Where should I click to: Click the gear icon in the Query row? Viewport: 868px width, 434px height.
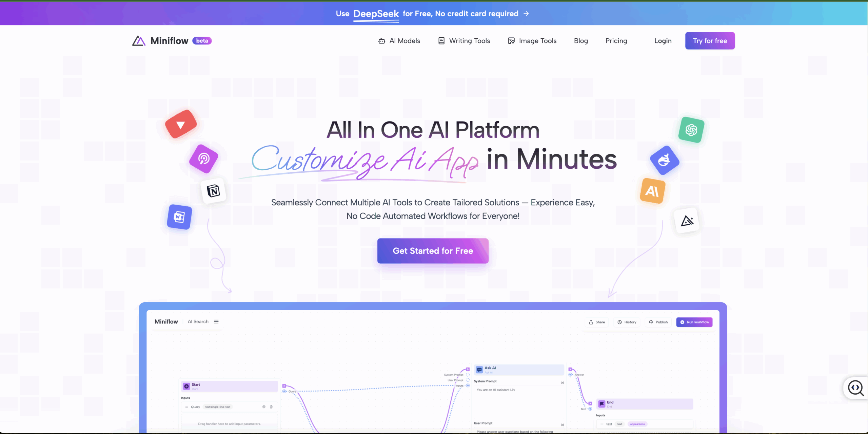pyautogui.click(x=264, y=407)
